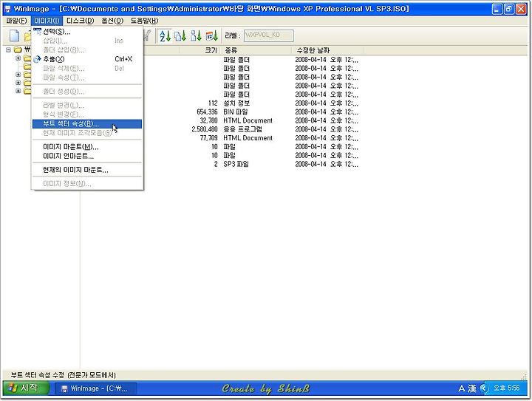Click the 수정한 날짜 column header
Image resolution: width=532 pixels, height=401 pixels.
(x=327, y=50)
